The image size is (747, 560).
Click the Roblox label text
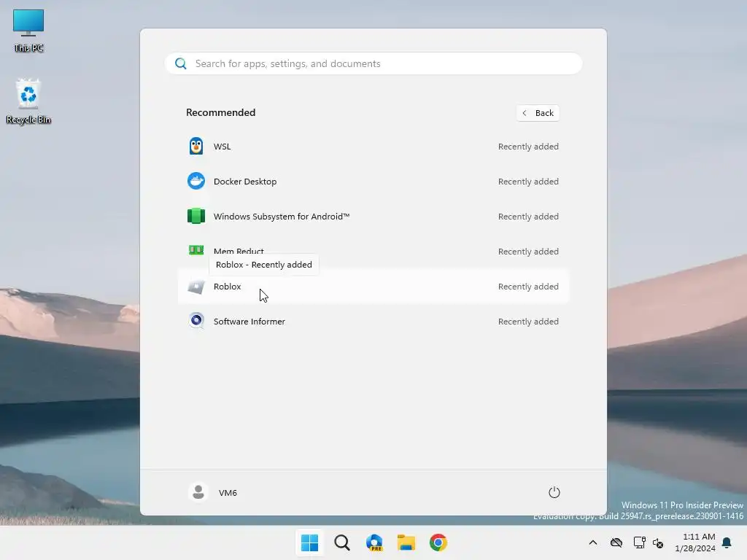point(228,286)
